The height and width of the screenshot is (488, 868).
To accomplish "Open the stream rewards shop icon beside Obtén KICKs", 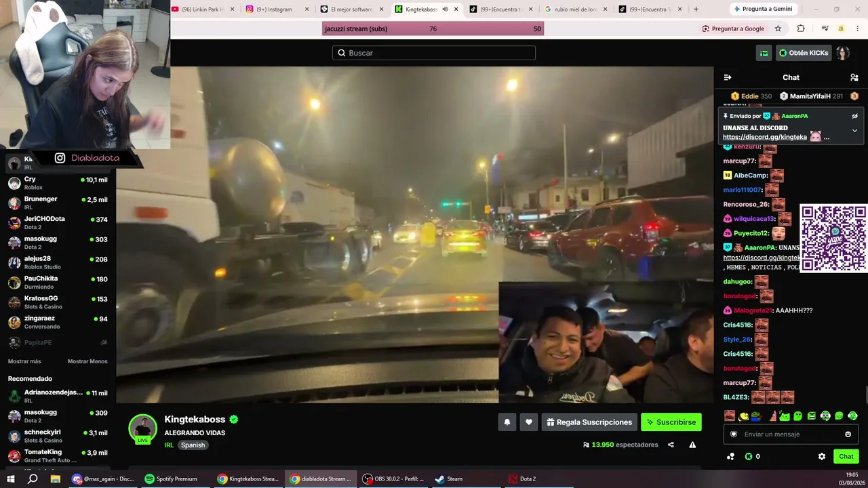I will pos(764,53).
